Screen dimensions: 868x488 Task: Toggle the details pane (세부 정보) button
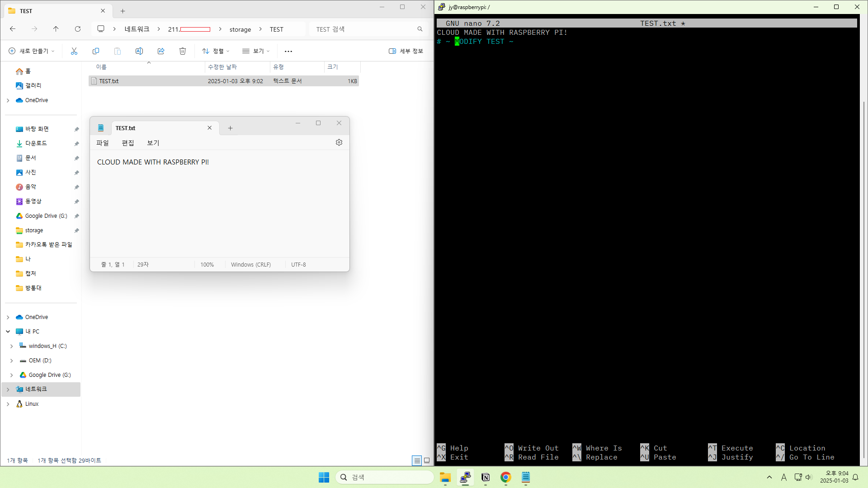point(406,51)
